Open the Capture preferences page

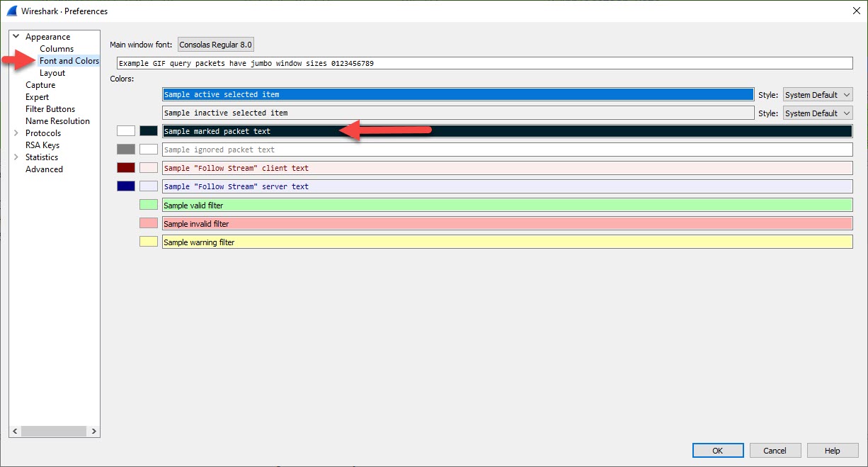pyautogui.click(x=40, y=85)
